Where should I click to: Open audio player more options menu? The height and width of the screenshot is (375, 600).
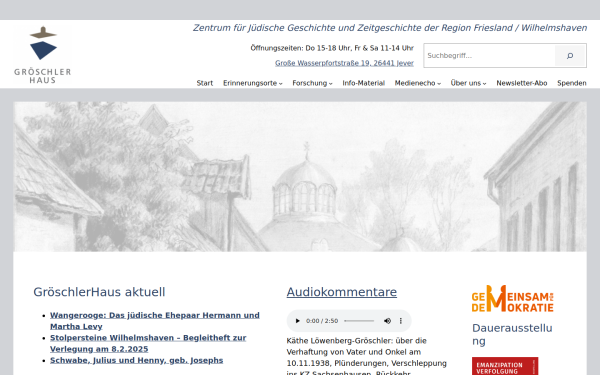[x=401, y=321]
